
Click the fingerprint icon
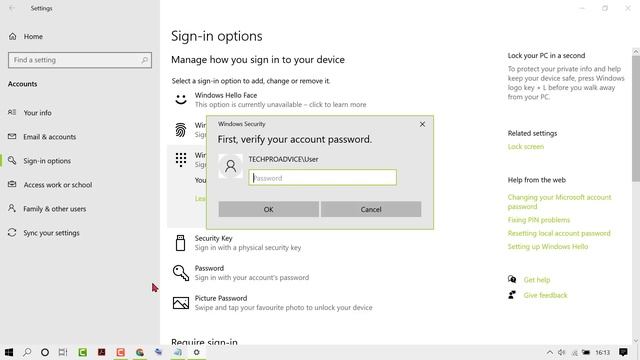pos(181,130)
